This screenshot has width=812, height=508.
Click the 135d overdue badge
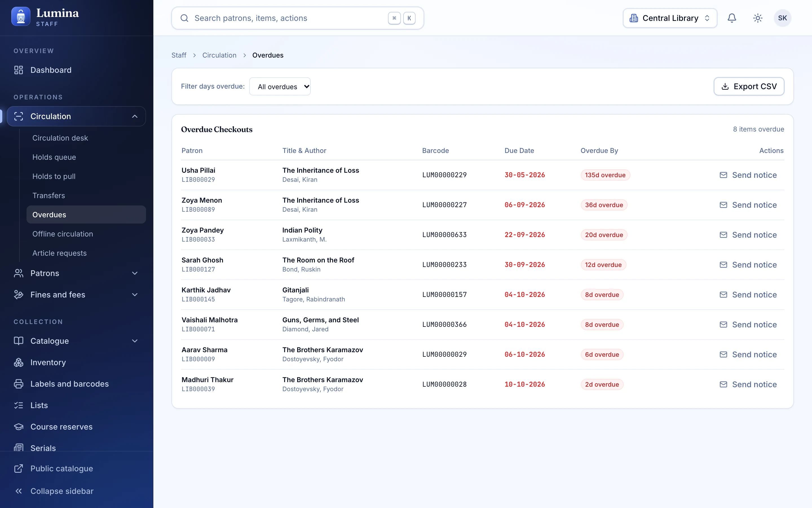[605, 175]
